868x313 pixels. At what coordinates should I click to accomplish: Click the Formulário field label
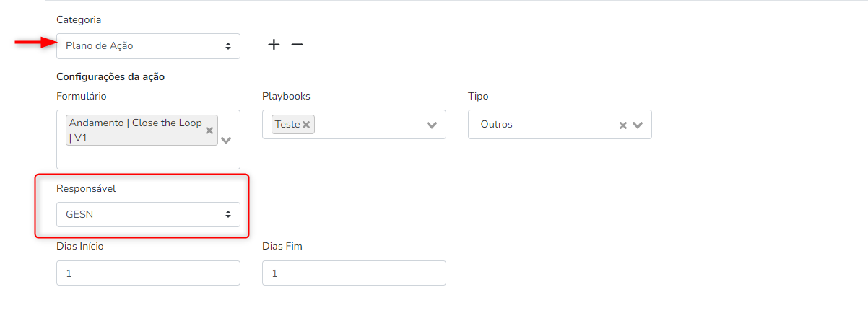[x=81, y=96]
